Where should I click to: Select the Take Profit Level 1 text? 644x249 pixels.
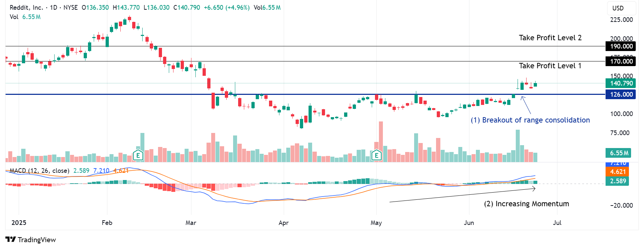point(550,66)
